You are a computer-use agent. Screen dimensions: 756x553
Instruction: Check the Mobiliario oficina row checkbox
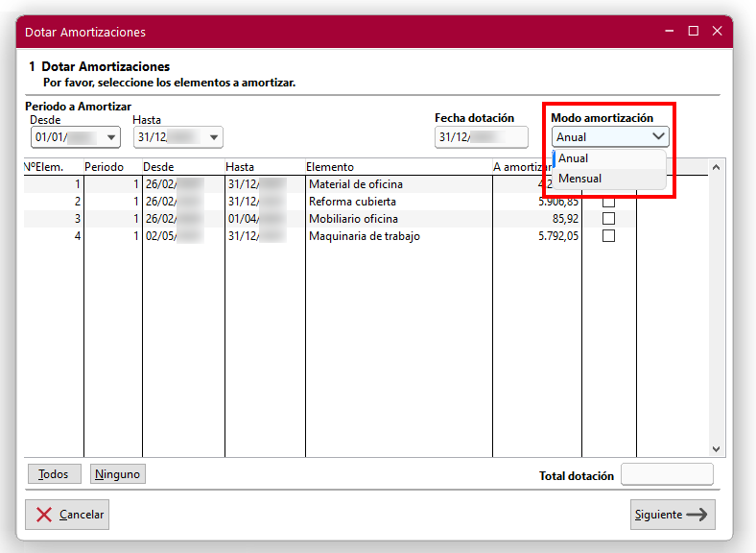pos(608,219)
